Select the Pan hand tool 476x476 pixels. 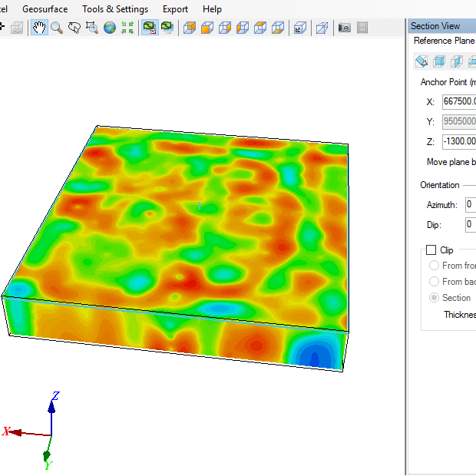[x=38, y=28]
